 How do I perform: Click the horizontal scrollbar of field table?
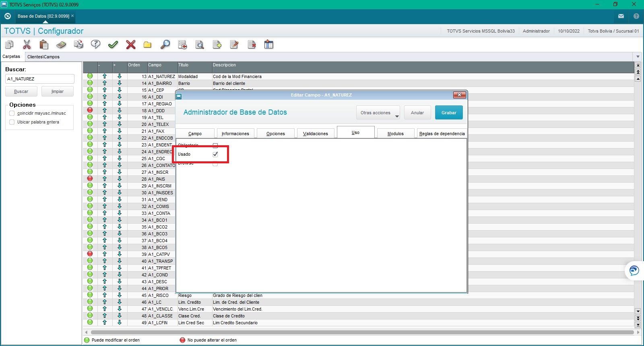coord(362,332)
